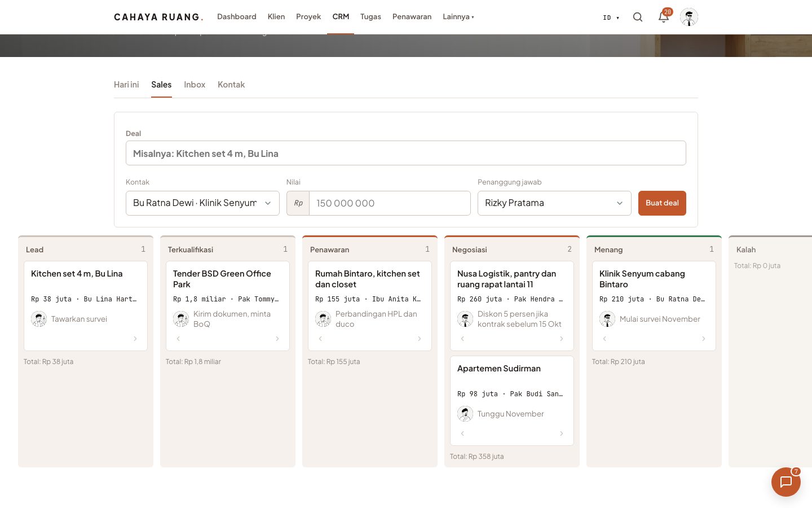
Task: Open the Penanggung jawab dropdown
Action: (554, 203)
